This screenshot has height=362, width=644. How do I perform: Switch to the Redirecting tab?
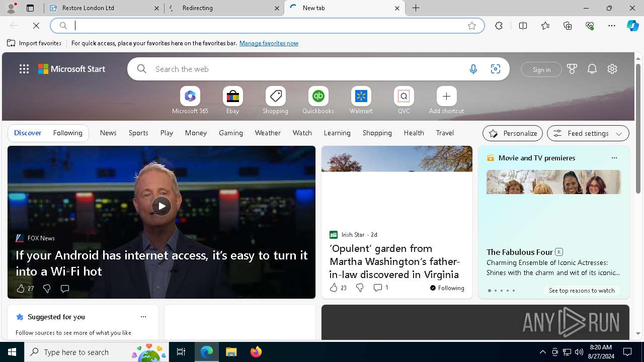224,8
